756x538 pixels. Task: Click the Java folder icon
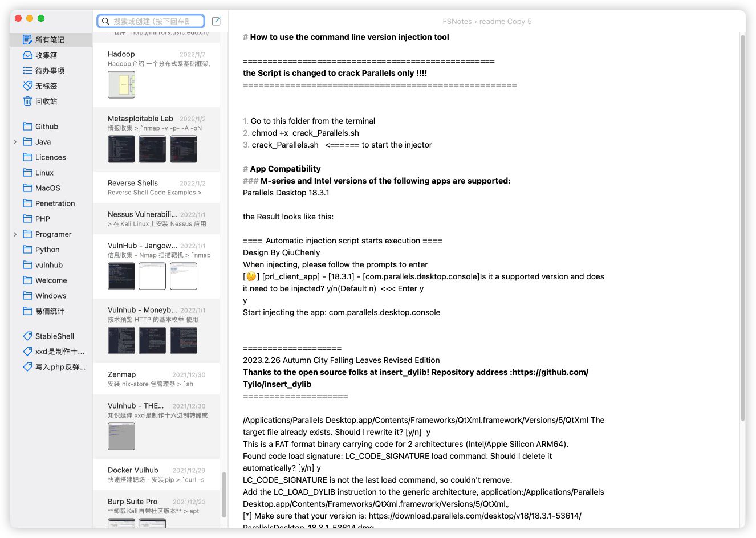pos(27,142)
